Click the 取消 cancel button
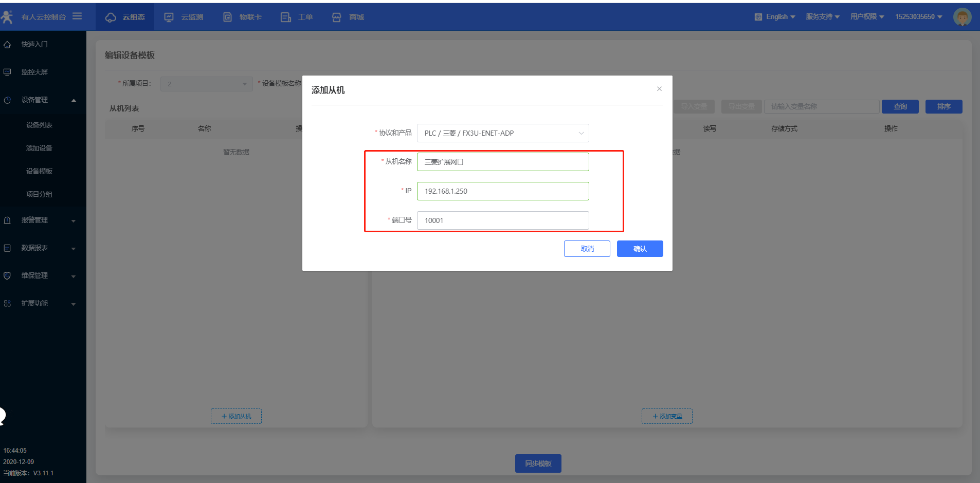This screenshot has height=483, width=980. (x=587, y=249)
